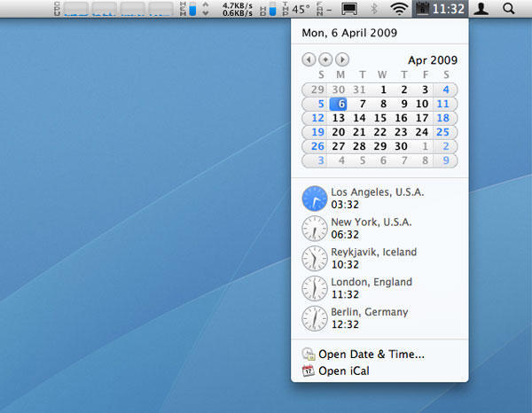The image size is (532, 413).
Task: Open Spotlight search magnifier icon
Action: (x=508, y=9)
